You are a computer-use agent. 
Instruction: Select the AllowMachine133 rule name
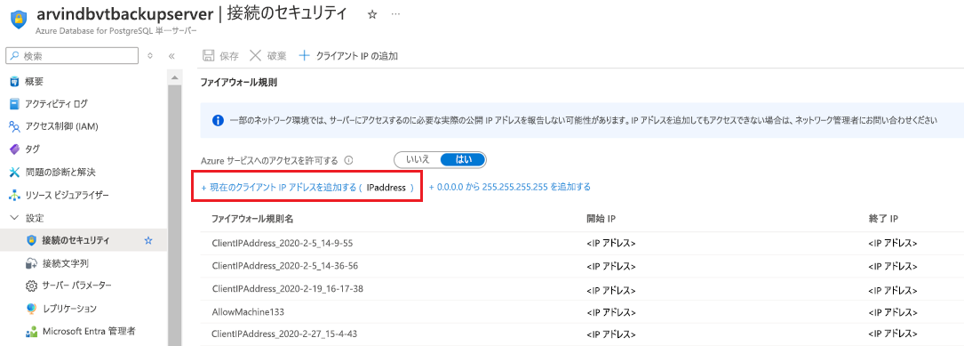pos(248,311)
